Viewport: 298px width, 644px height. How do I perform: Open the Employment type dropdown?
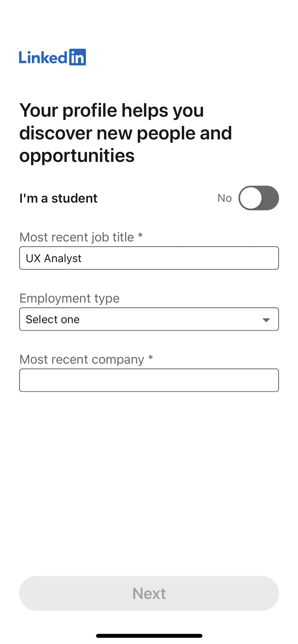coord(149,319)
